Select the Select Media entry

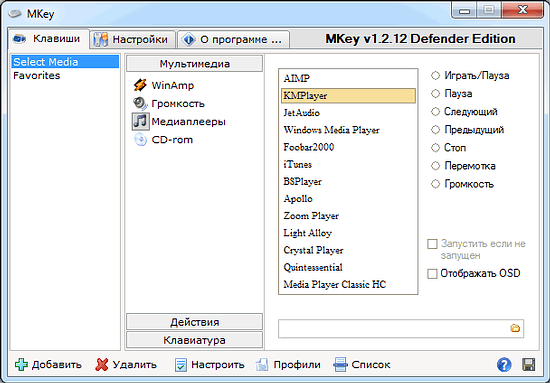click(65, 62)
